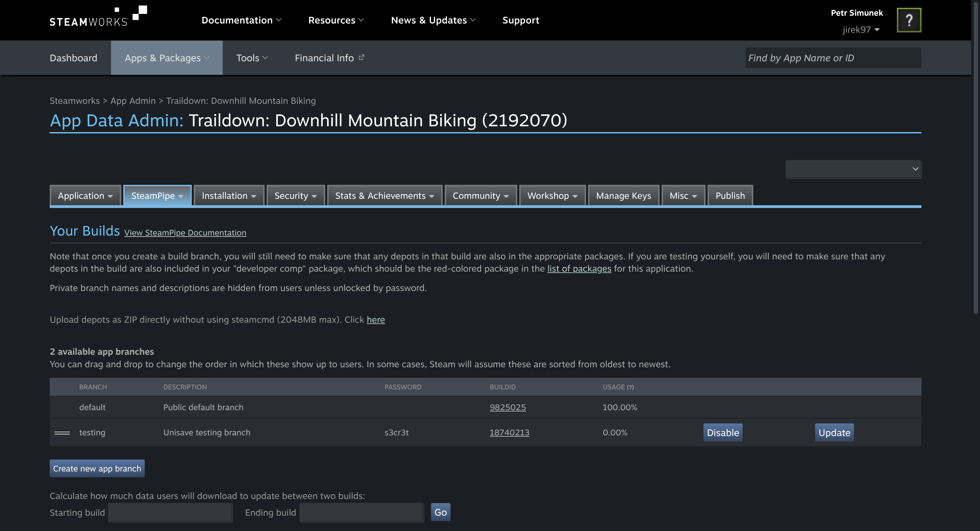Open build ID 9825025
980x531 pixels.
507,407
